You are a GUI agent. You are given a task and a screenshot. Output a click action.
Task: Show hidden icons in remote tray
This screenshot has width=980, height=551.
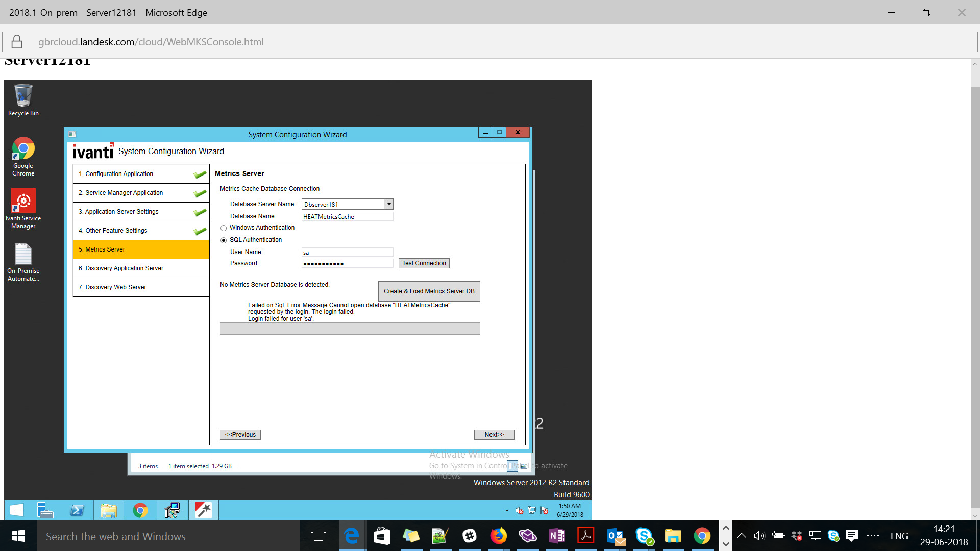(507, 511)
